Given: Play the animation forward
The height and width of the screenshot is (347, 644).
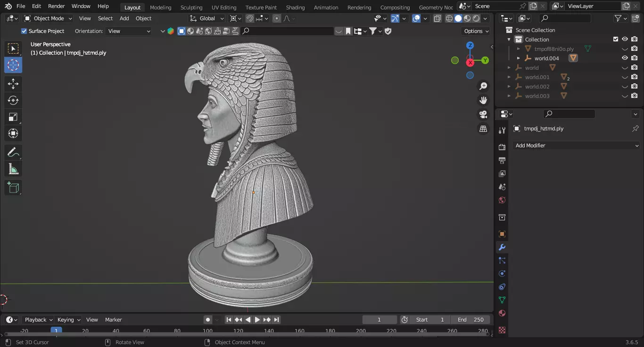Looking at the screenshot, I should [257, 320].
